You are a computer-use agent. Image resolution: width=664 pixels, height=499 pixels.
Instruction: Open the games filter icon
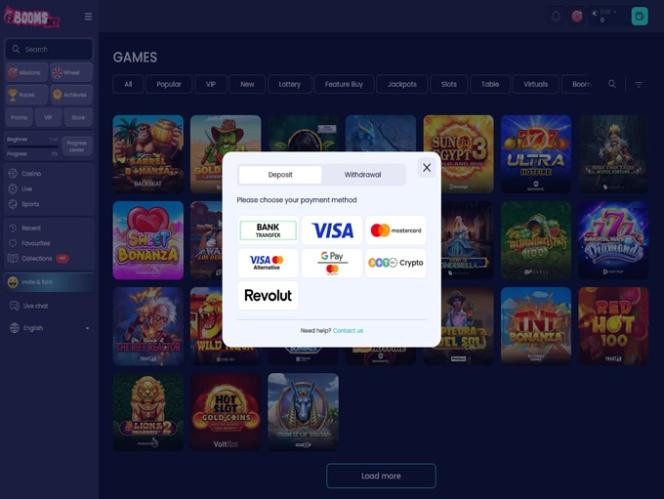pos(639,85)
